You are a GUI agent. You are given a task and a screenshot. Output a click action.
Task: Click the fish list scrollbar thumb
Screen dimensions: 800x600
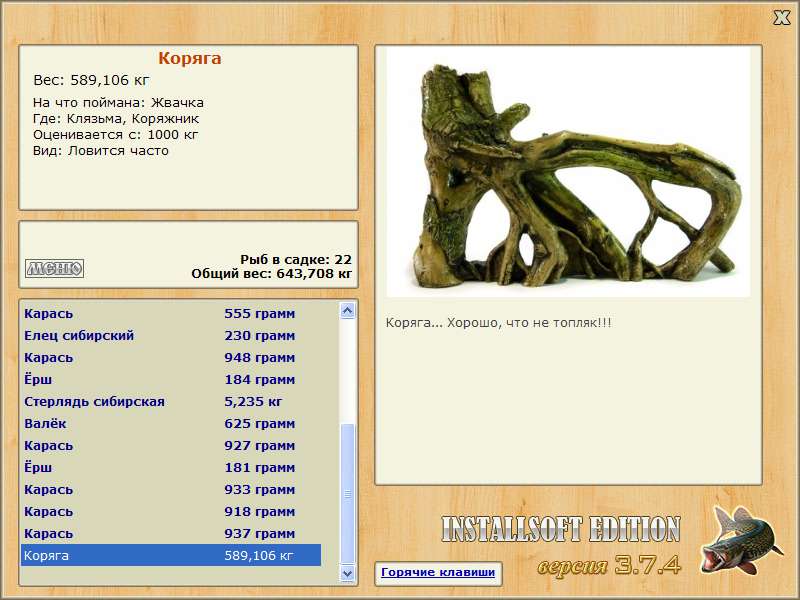tap(347, 490)
